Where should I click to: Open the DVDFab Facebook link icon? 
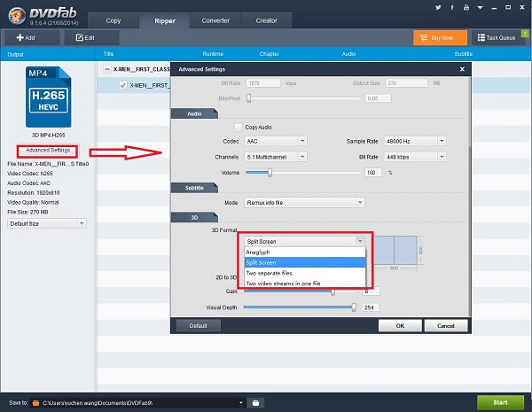pyautogui.click(x=452, y=7)
